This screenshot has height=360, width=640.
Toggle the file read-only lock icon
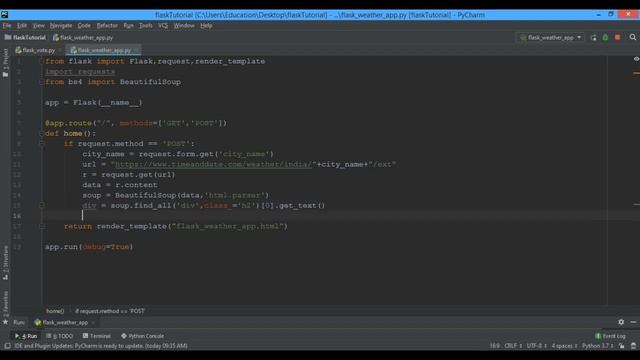coord(622,346)
